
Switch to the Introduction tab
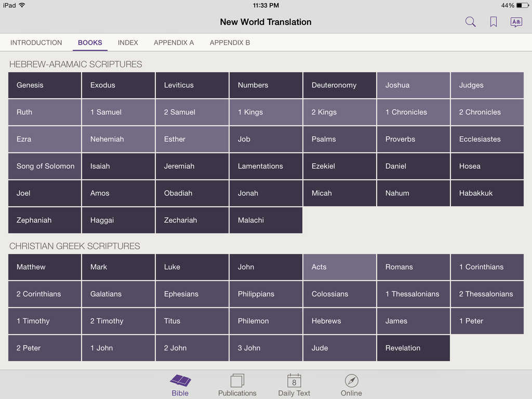36,43
